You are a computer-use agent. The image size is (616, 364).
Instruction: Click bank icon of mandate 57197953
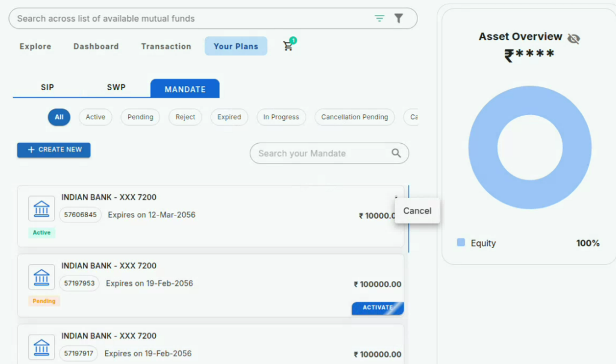click(x=42, y=277)
